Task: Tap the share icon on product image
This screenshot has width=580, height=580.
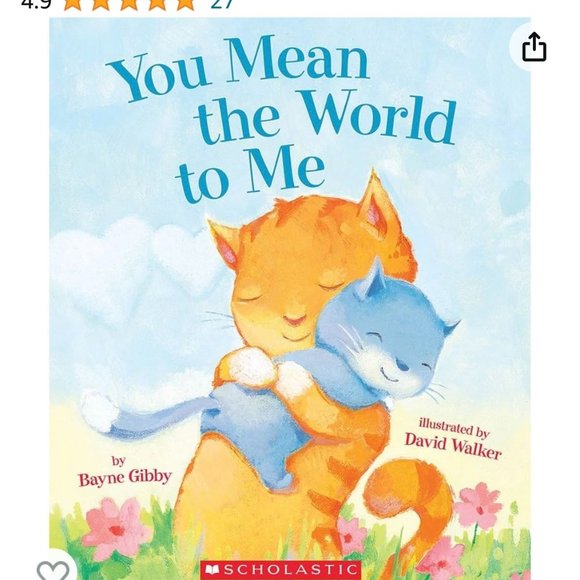Action: (534, 47)
